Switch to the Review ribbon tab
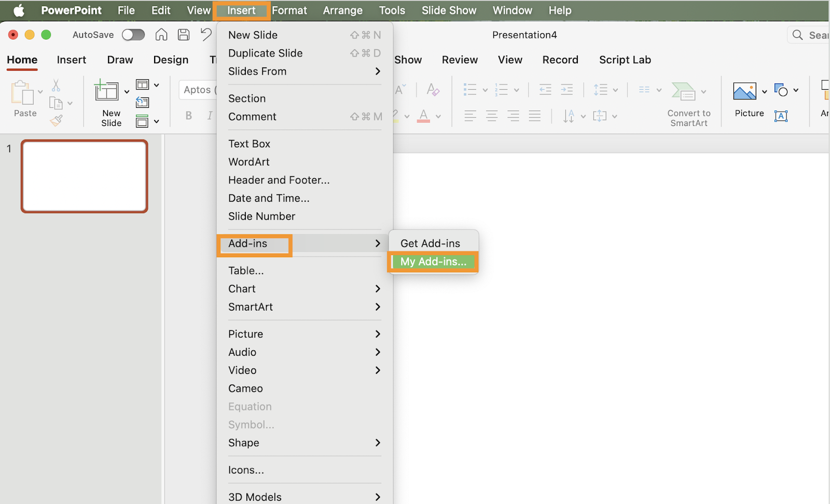This screenshot has height=504, width=830. click(x=460, y=60)
